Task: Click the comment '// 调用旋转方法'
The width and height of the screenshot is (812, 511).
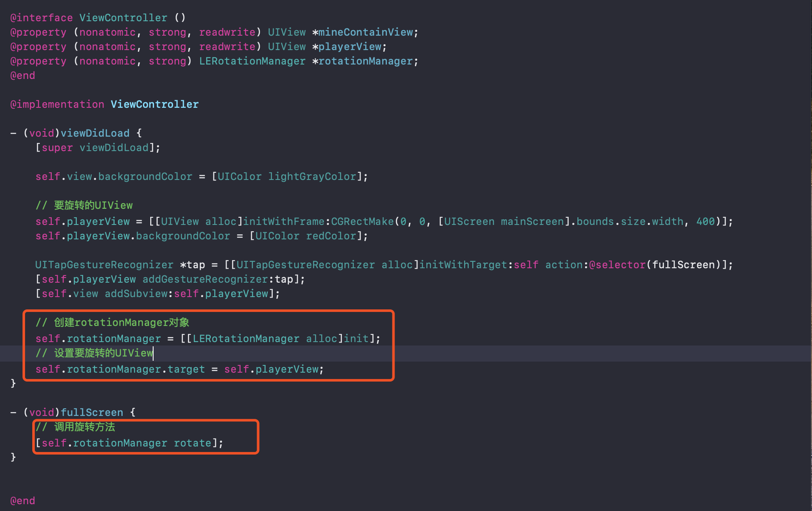Action: click(x=75, y=427)
